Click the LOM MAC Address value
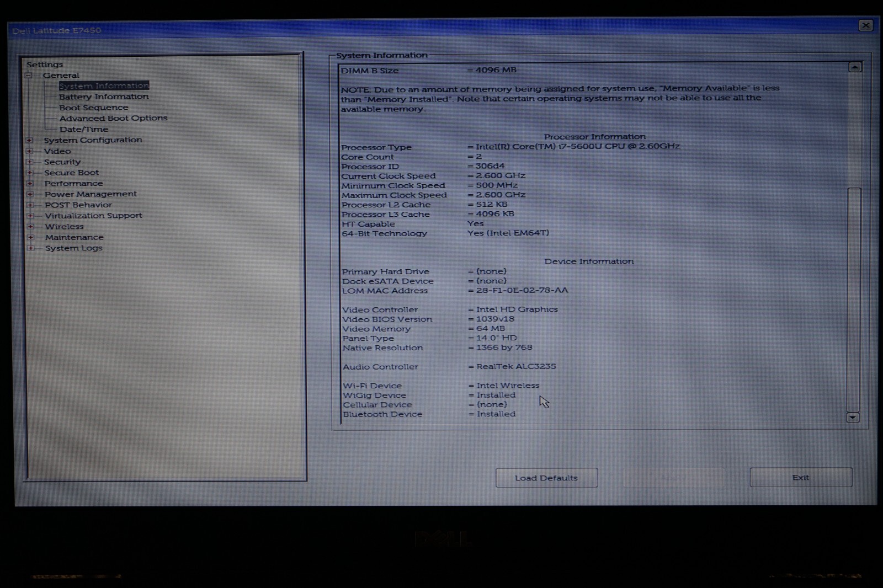883x588 pixels. coord(522,290)
